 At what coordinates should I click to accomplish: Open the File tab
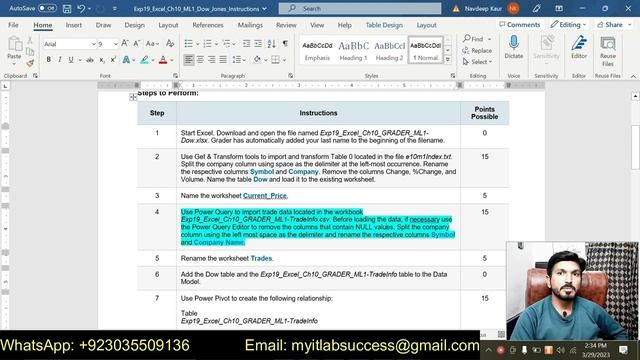pos(13,25)
